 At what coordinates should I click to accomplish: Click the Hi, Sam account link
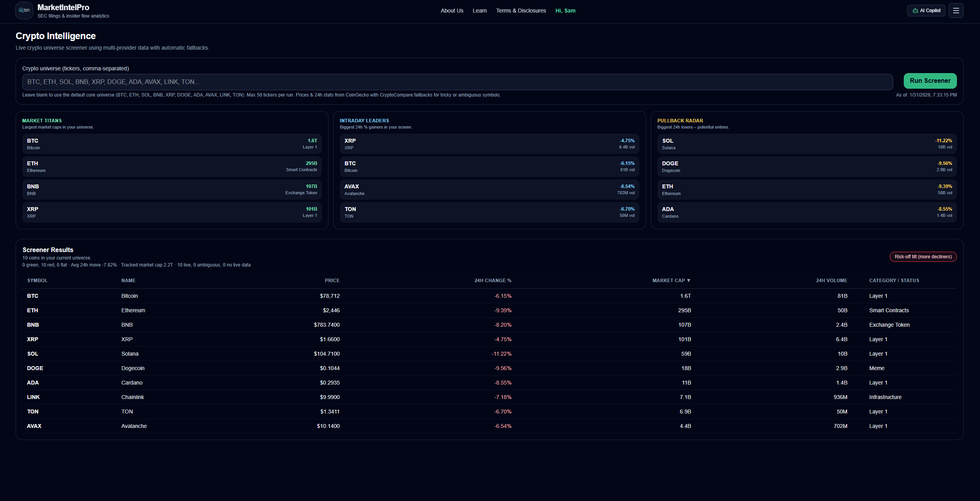565,11
